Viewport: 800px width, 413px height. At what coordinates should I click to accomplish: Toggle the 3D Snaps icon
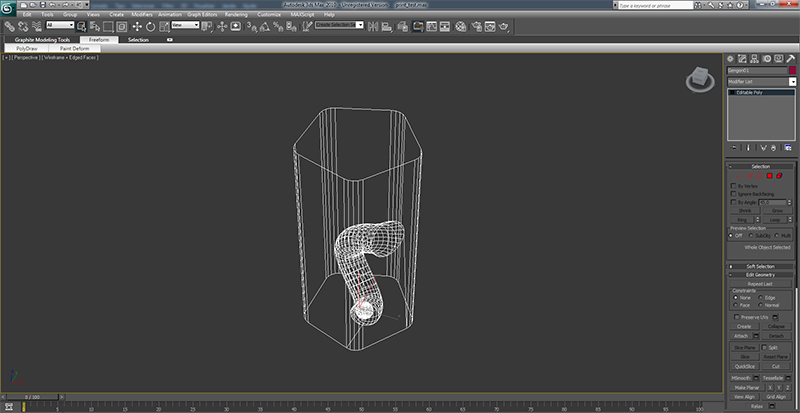tap(251, 27)
